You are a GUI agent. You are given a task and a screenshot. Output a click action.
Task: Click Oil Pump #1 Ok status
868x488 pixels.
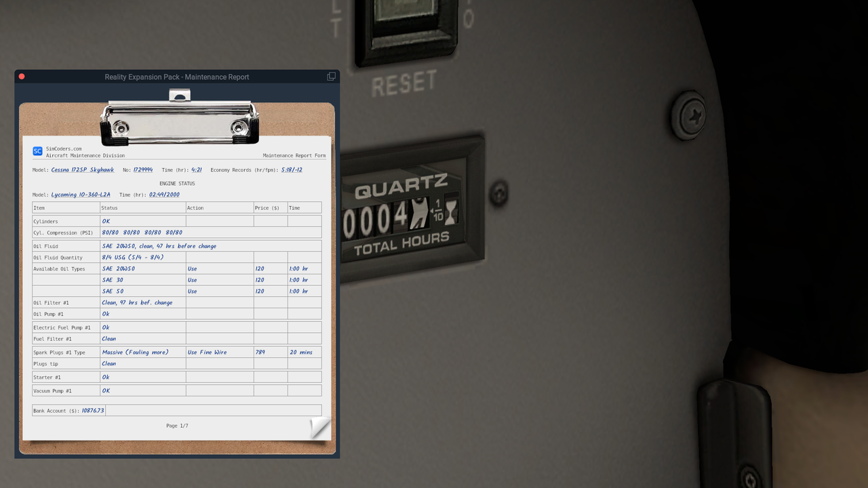pos(106,314)
